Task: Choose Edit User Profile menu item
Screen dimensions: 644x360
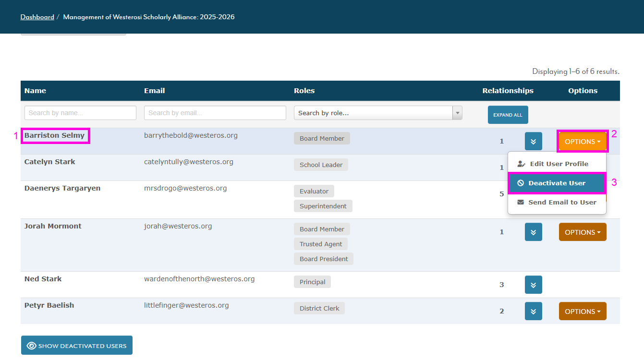Action: (x=557, y=164)
